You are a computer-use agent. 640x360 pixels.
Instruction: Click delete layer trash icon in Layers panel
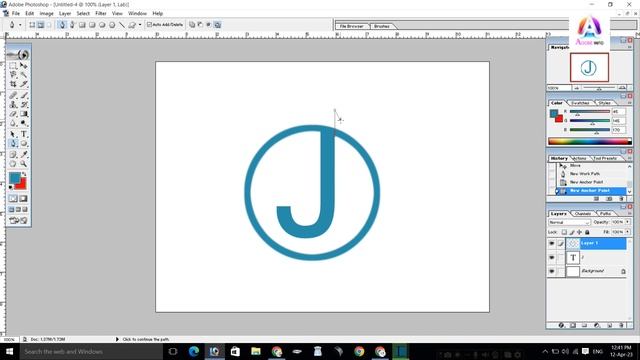621,325
